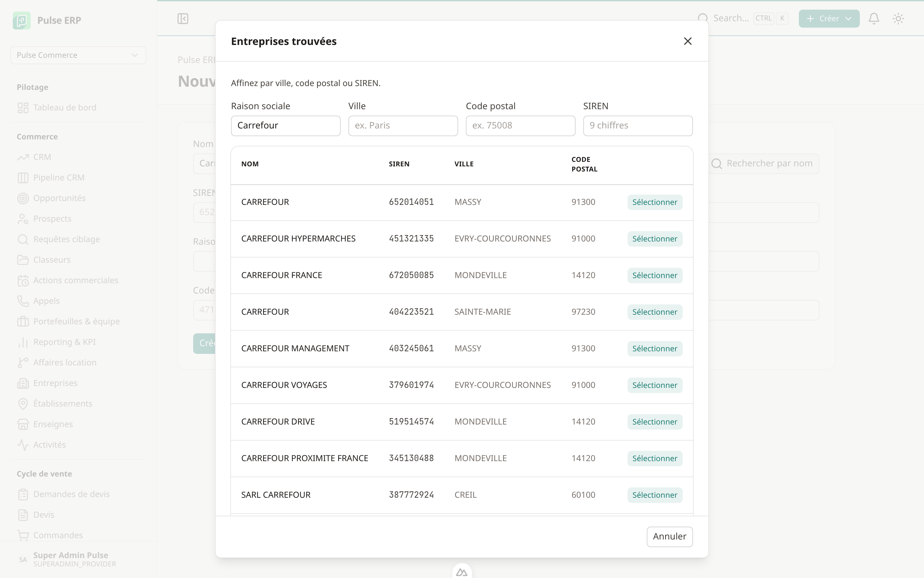Click the Entreprises building icon

click(x=23, y=383)
